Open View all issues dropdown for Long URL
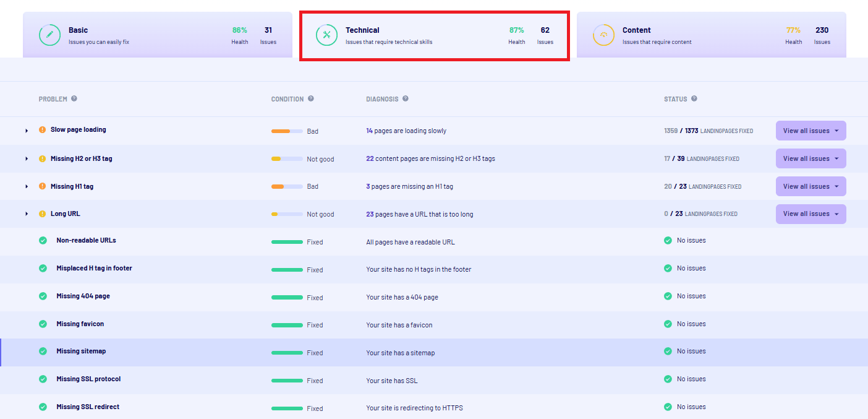This screenshot has width=868, height=419. point(811,214)
